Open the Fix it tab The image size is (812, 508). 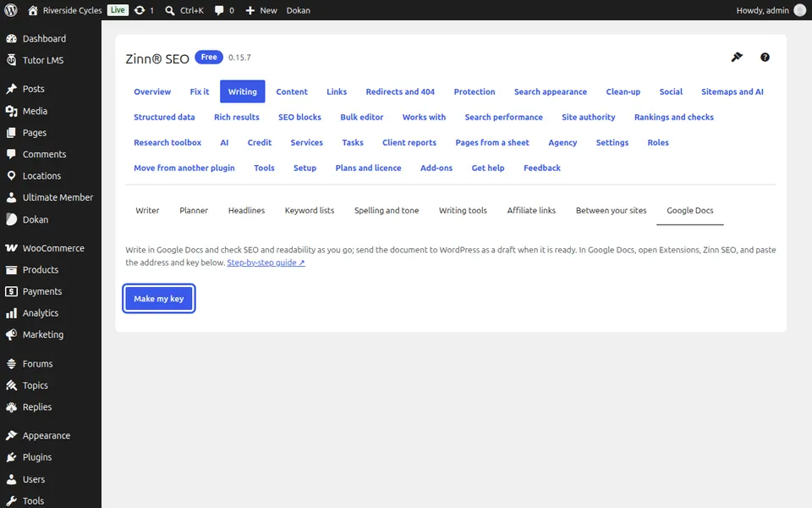tap(200, 91)
